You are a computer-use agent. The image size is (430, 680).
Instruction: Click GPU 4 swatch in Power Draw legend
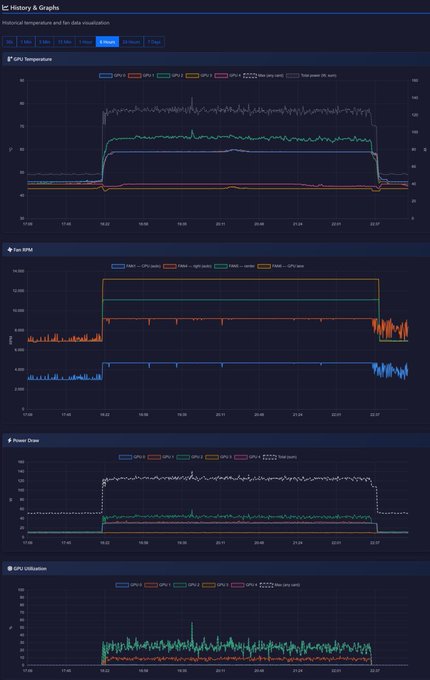[241, 457]
